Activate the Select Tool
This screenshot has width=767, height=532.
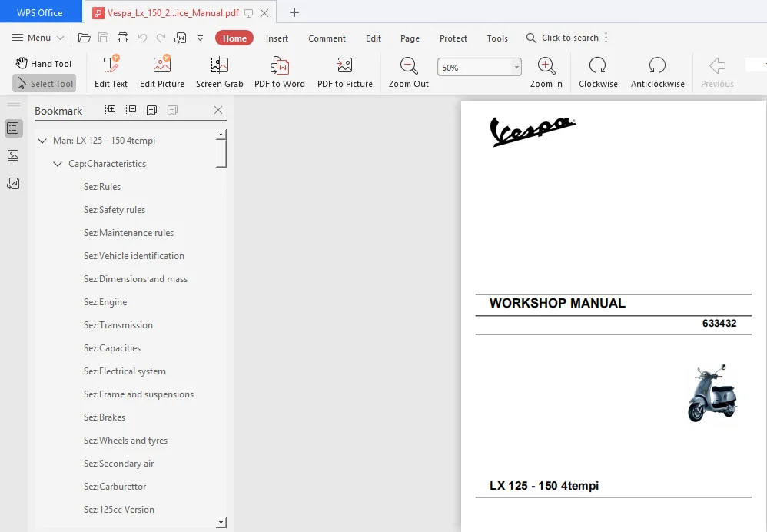45,84
